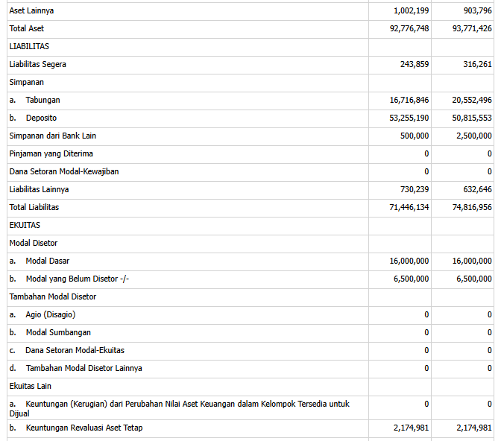The height and width of the screenshot is (441, 504).
Task: Select the Total Aset value 92,776,748
Action: click(409, 28)
